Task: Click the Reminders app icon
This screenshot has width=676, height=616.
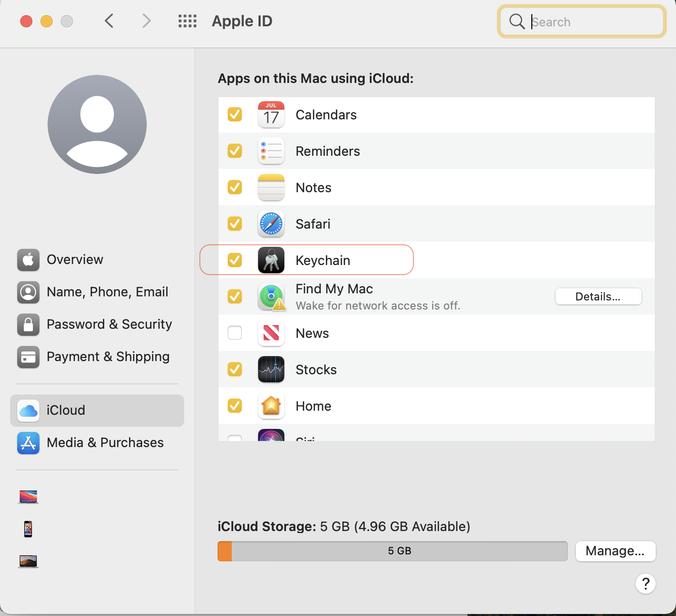Action: click(x=271, y=151)
